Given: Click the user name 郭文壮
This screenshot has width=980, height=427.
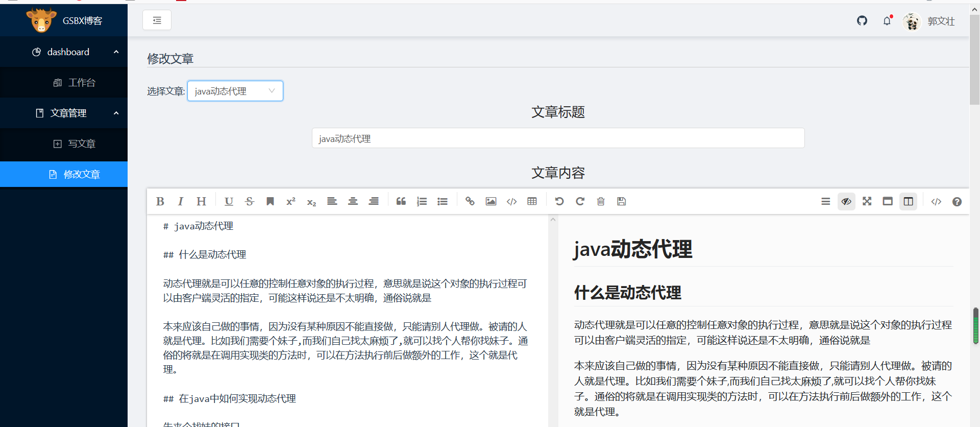Looking at the screenshot, I should pyautogui.click(x=941, y=21).
